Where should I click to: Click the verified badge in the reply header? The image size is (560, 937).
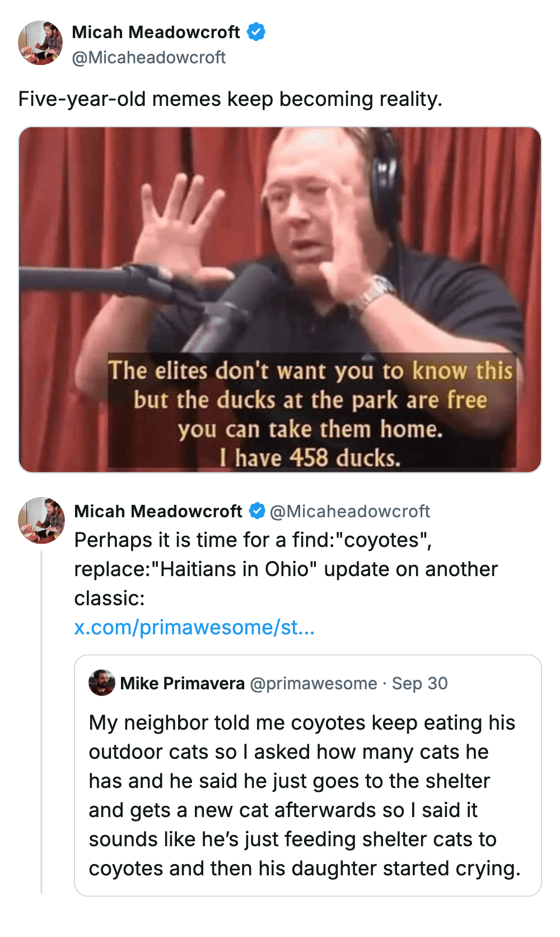257,511
